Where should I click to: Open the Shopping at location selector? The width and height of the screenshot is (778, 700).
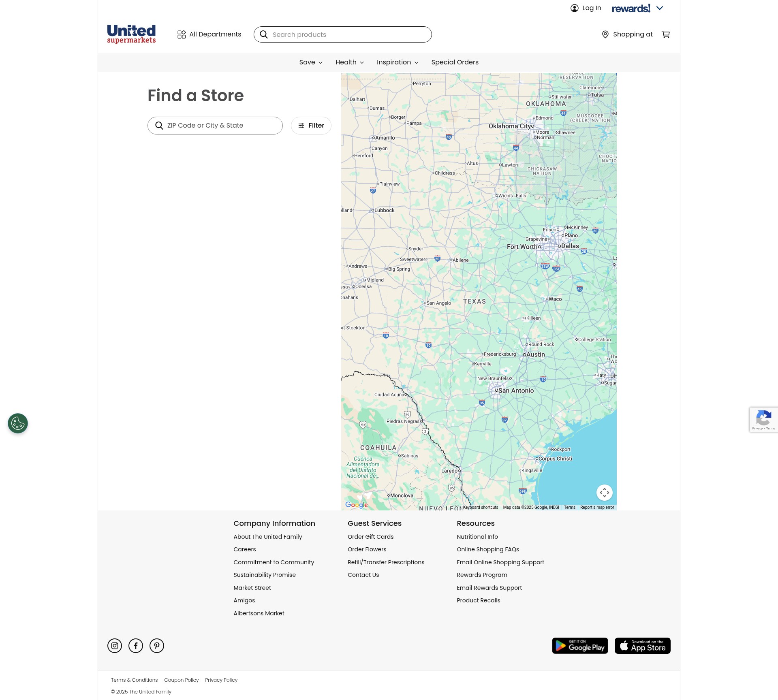pyautogui.click(x=627, y=34)
